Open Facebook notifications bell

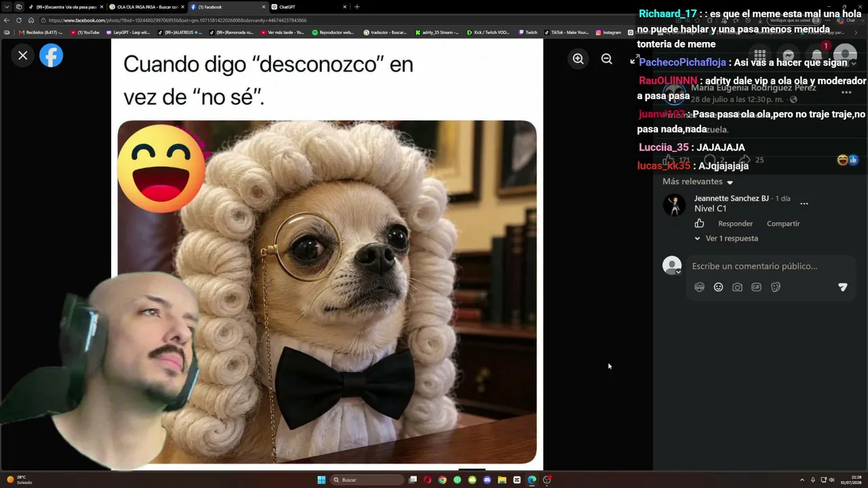point(816,56)
